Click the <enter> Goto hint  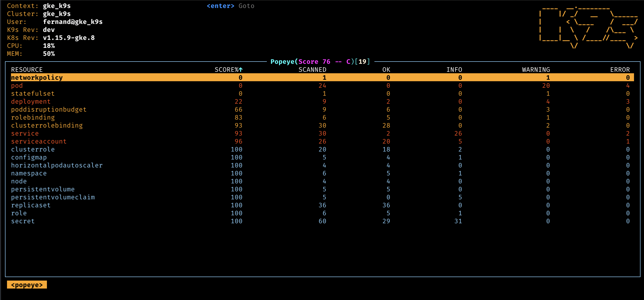tap(230, 6)
